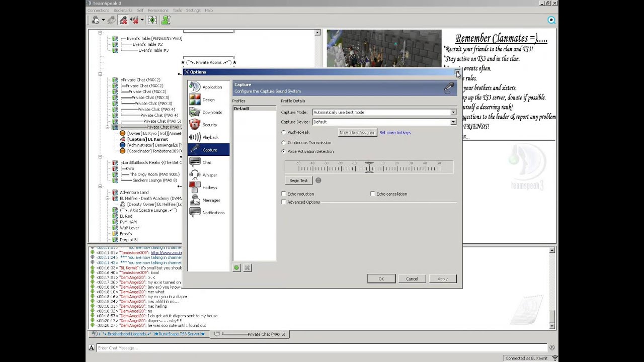Open the Application options icon

coord(195,87)
